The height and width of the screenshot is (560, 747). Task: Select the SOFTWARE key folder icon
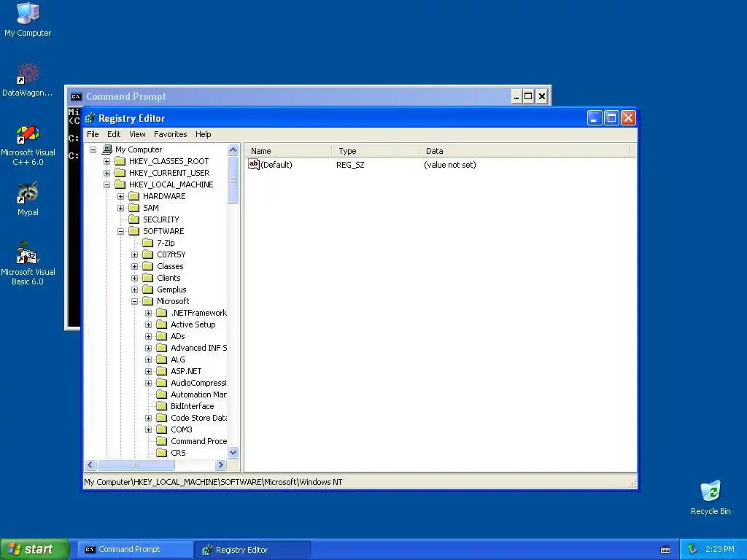134,231
